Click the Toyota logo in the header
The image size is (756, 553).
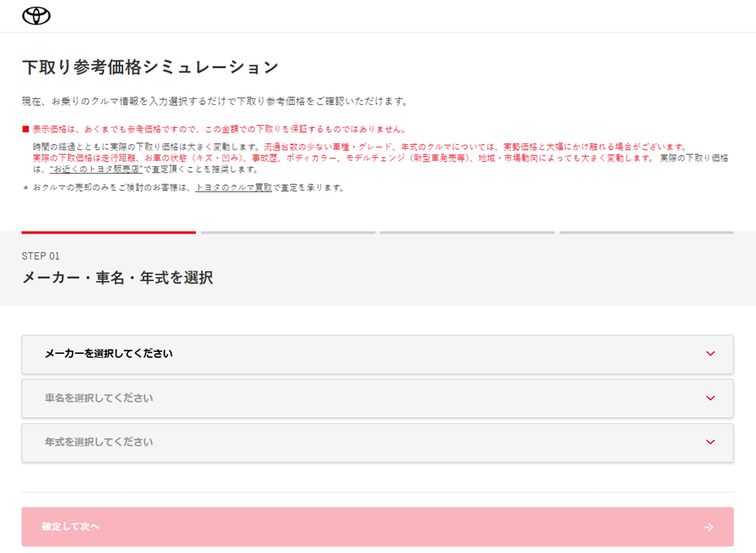tap(36, 16)
